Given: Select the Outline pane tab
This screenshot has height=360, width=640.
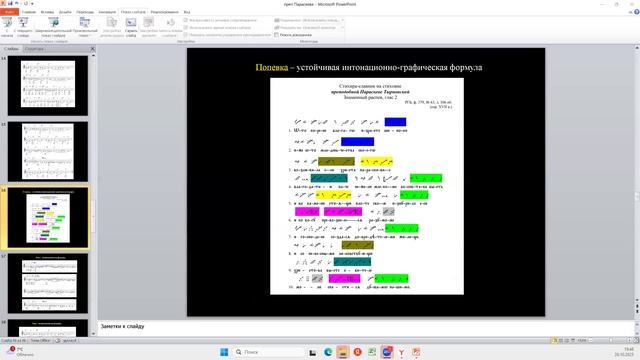Looking at the screenshot, I should coord(34,49).
